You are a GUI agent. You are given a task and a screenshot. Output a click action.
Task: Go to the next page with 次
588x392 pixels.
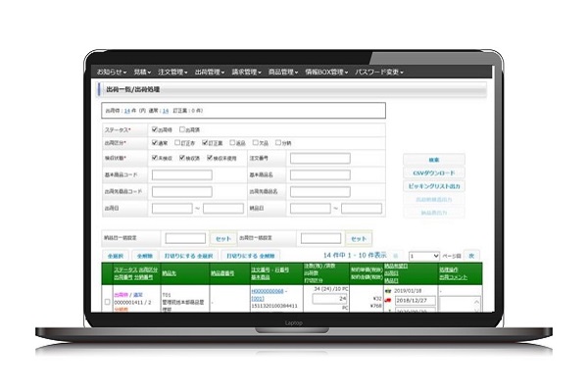[469, 256]
